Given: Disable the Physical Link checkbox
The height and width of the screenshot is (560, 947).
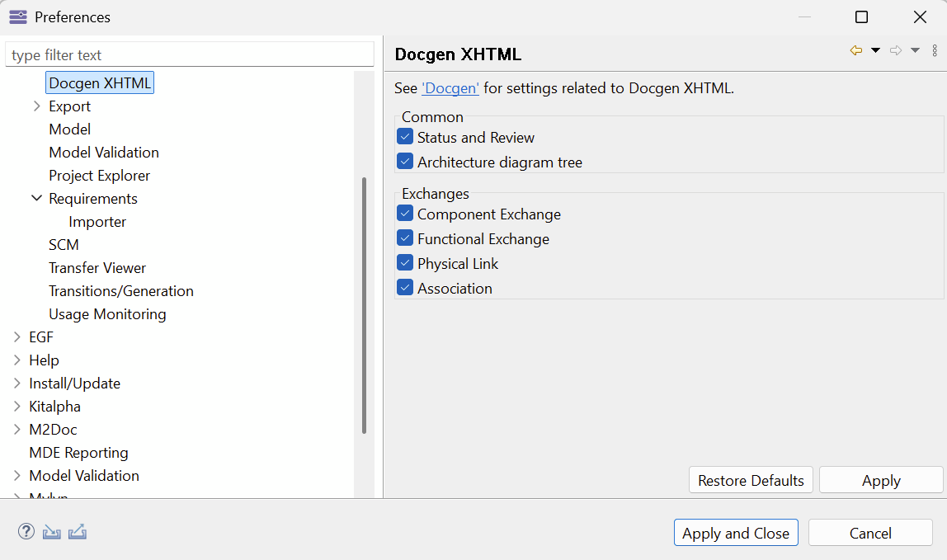Looking at the screenshot, I should click(x=405, y=263).
